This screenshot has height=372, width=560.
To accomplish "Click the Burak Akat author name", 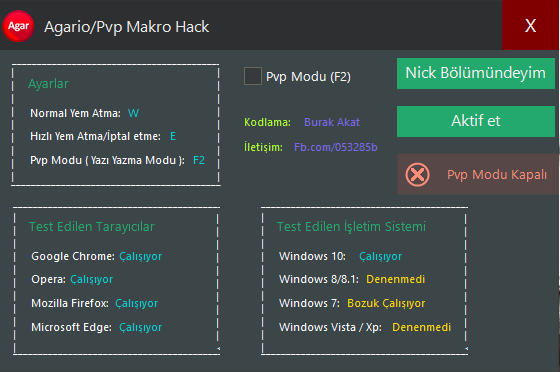I will click(332, 122).
